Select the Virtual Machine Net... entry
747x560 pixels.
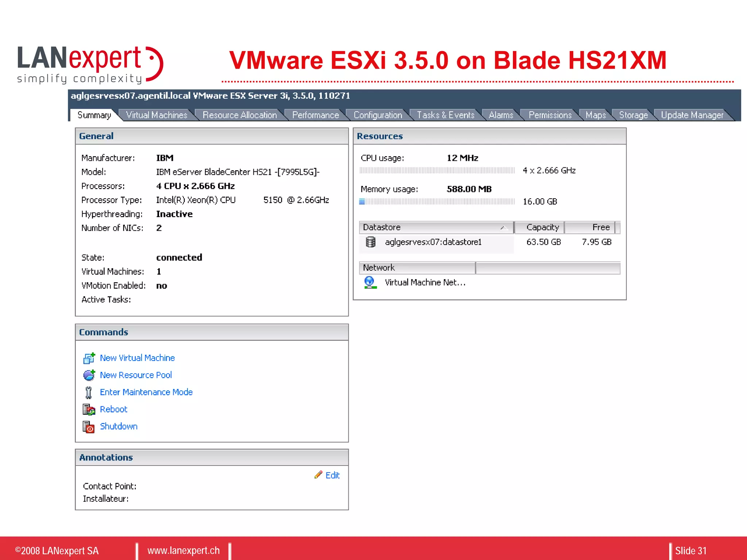click(x=425, y=283)
